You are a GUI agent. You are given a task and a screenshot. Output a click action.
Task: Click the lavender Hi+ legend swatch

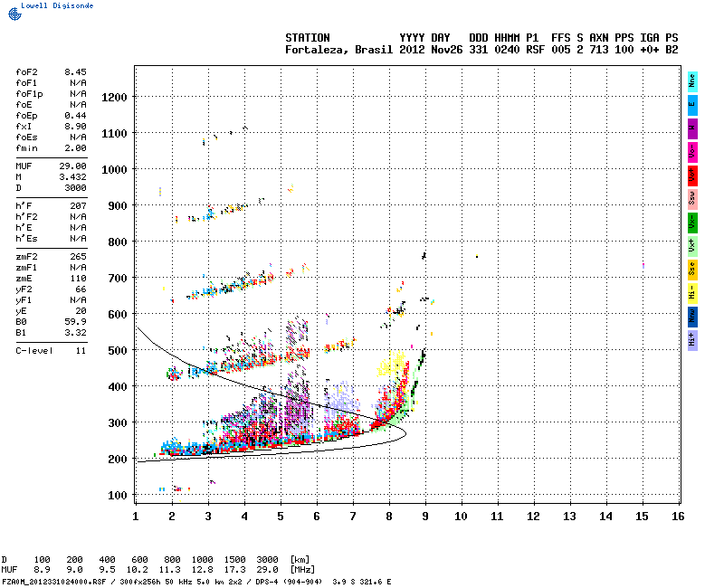point(691,341)
